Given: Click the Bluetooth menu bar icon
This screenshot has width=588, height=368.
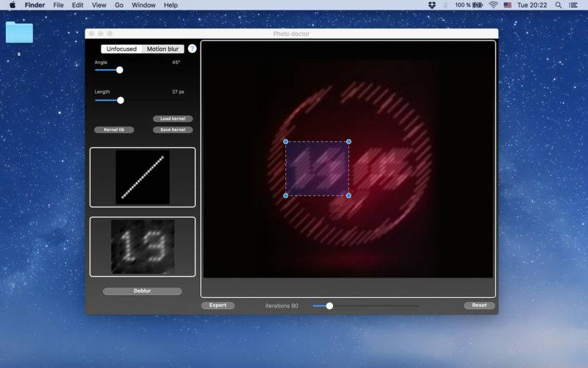Looking at the screenshot, I should [x=445, y=5].
